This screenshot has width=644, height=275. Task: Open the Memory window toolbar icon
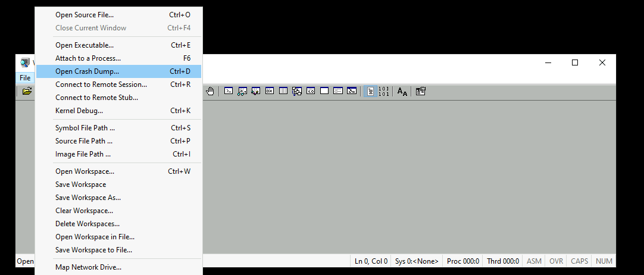click(283, 91)
